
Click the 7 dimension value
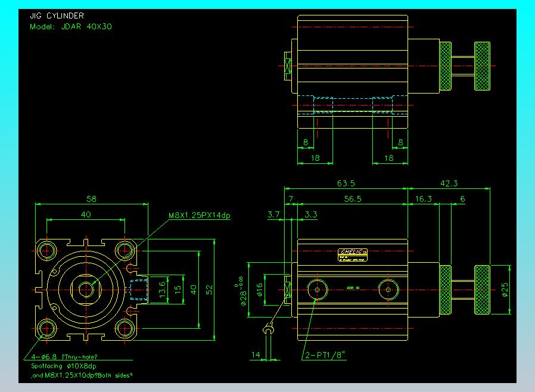click(x=291, y=199)
